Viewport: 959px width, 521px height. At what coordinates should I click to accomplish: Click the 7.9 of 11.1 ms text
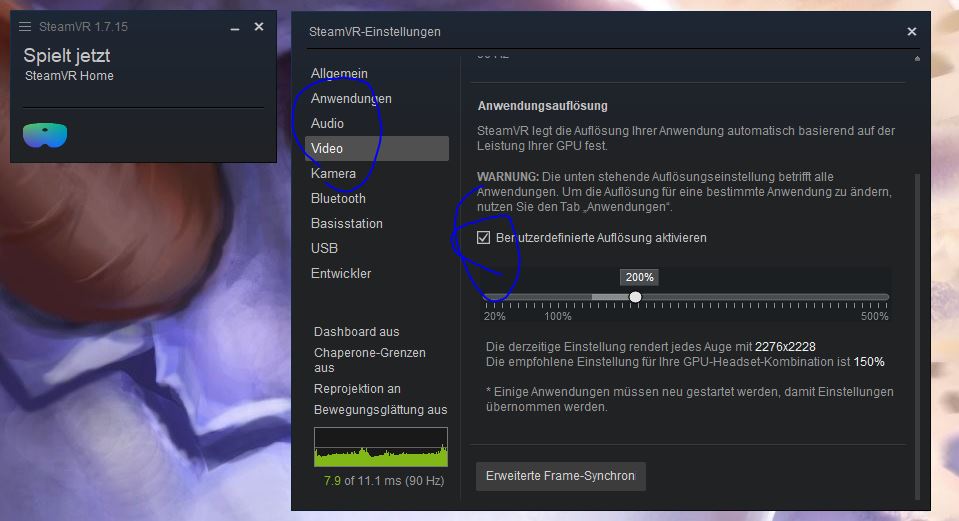(383, 481)
